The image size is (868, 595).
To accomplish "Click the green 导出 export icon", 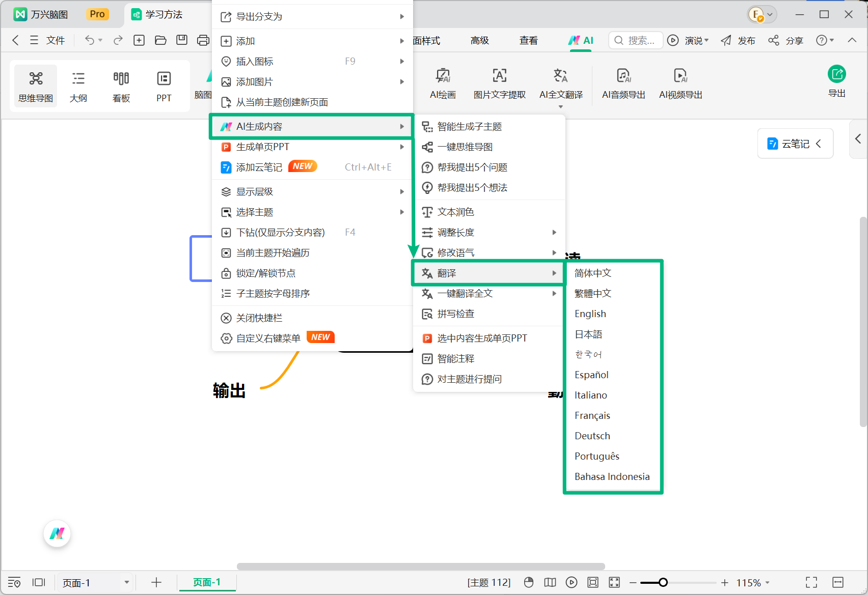I will 837,74.
